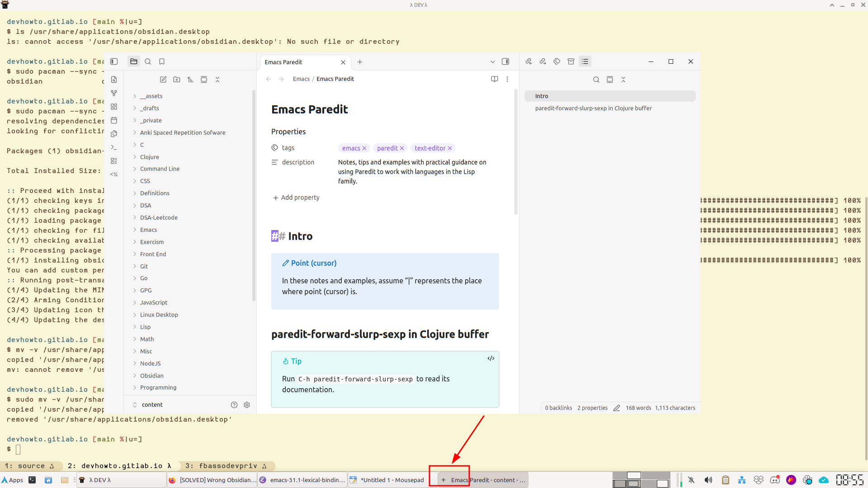Viewport: 868px width, 488px height.
Task: Toggle the right sidebar panel icon
Action: [505, 61]
